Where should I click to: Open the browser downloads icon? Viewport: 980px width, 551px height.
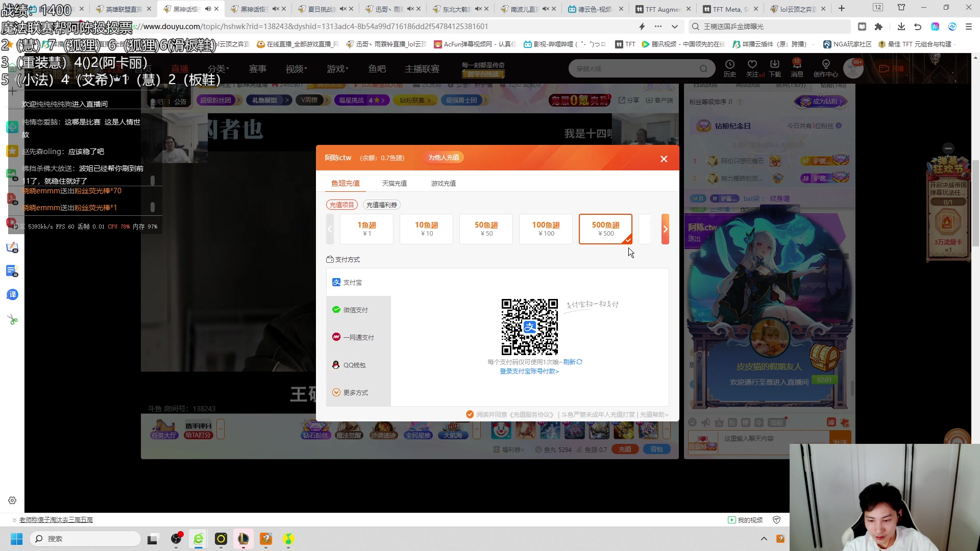pyautogui.click(x=901, y=27)
